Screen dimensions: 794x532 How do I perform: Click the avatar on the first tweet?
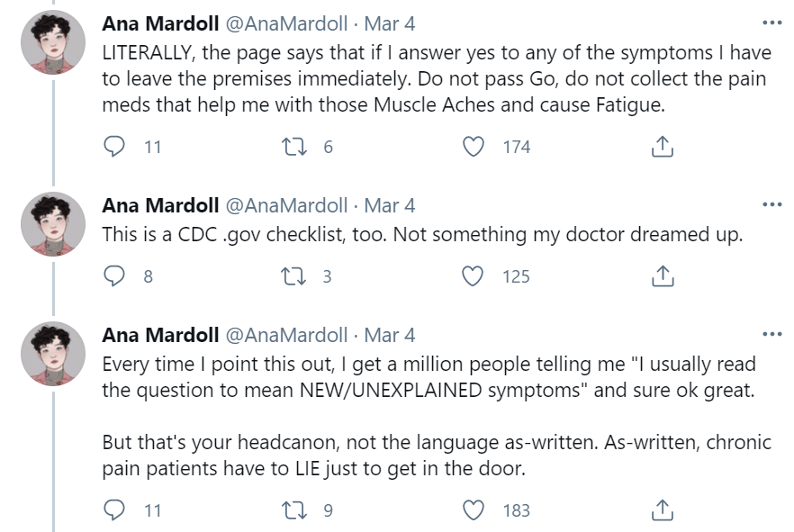[52, 46]
